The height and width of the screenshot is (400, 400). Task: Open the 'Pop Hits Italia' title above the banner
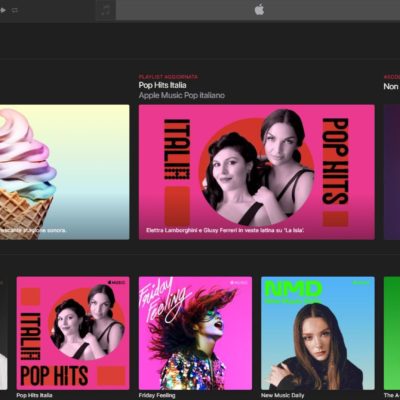coord(162,85)
